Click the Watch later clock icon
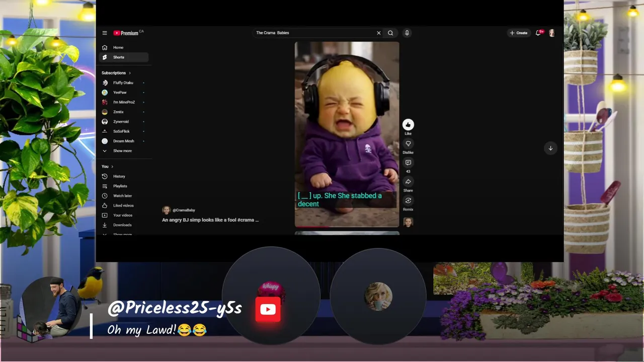This screenshot has width=644, height=362. coord(105,196)
